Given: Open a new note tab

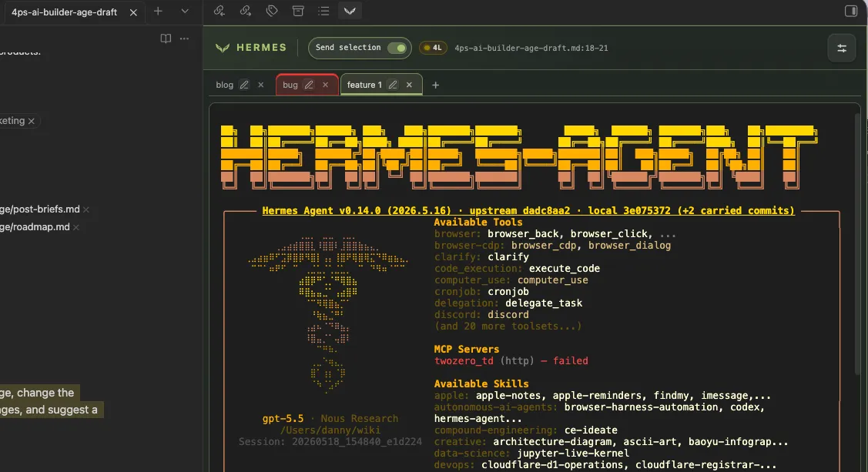Looking at the screenshot, I should click(158, 11).
